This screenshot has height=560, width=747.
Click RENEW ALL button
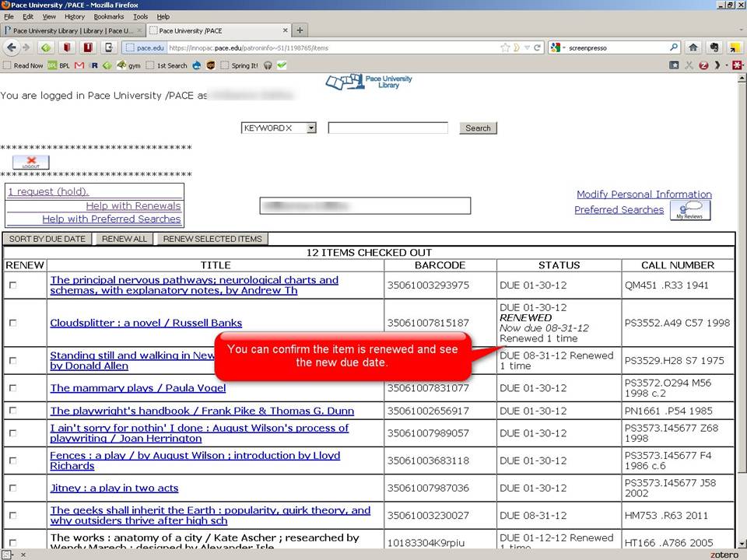coord(124,239)
